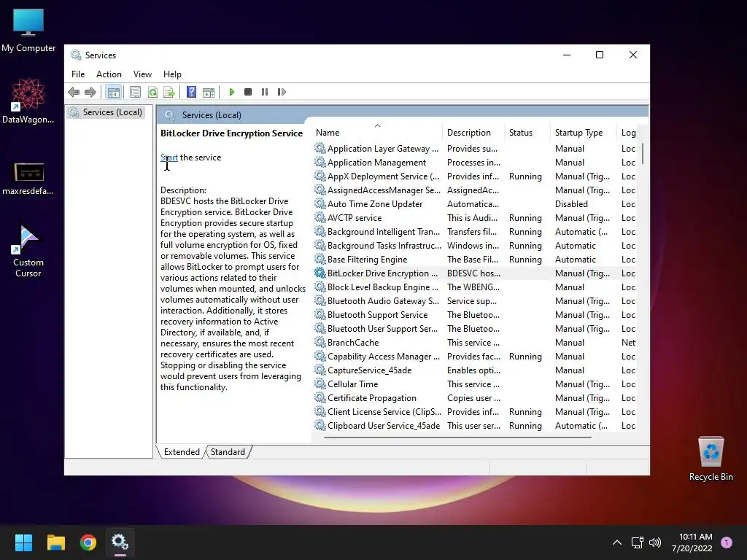Click the volume speaker tray icon
Image resolution: width=747 pixels, height=560 pixels.
click(x=655, y=542)
